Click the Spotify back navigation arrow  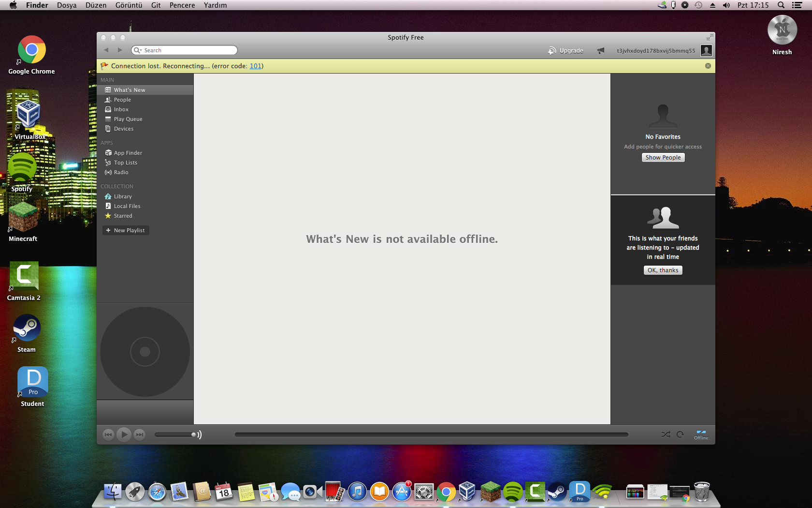click(x=106, y=50)
